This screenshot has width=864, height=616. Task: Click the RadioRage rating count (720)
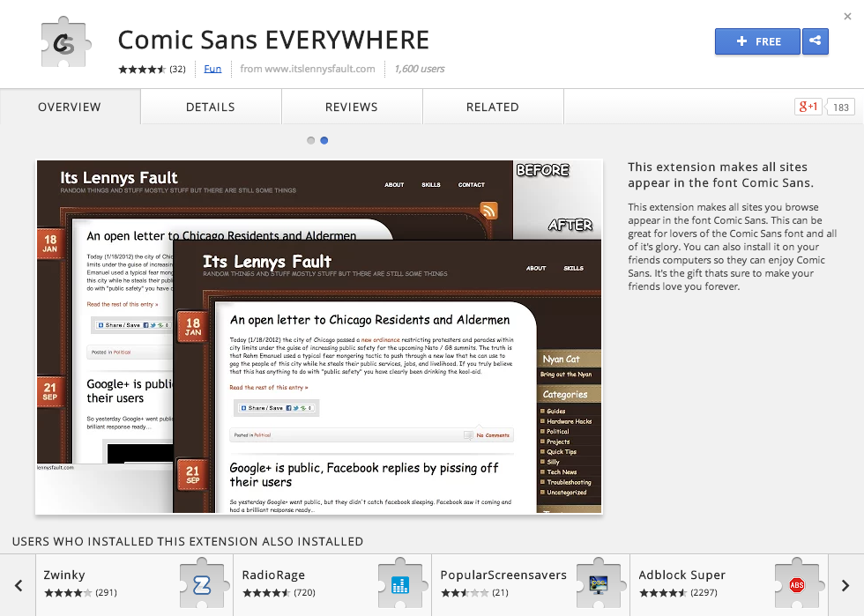pos(304,593)
